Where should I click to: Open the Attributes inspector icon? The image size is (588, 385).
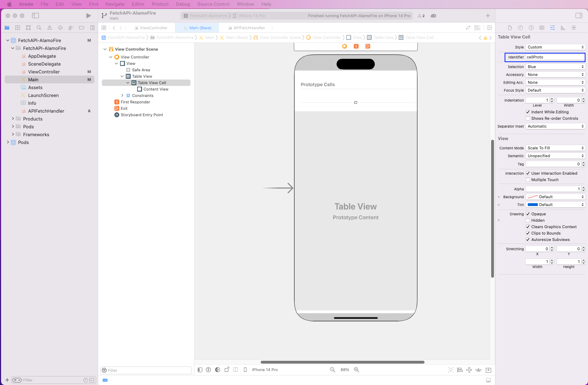(x=552, y=28)
